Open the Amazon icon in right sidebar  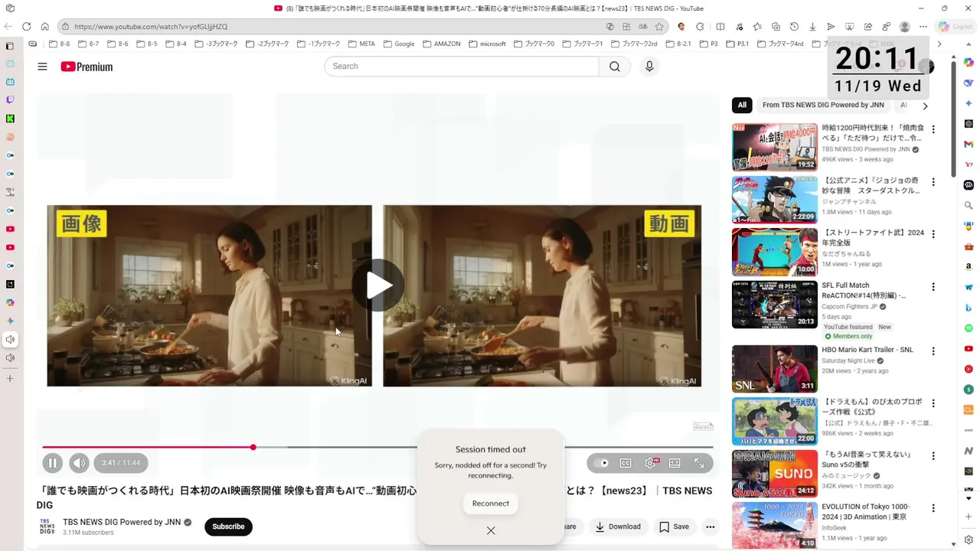(969, 267)
